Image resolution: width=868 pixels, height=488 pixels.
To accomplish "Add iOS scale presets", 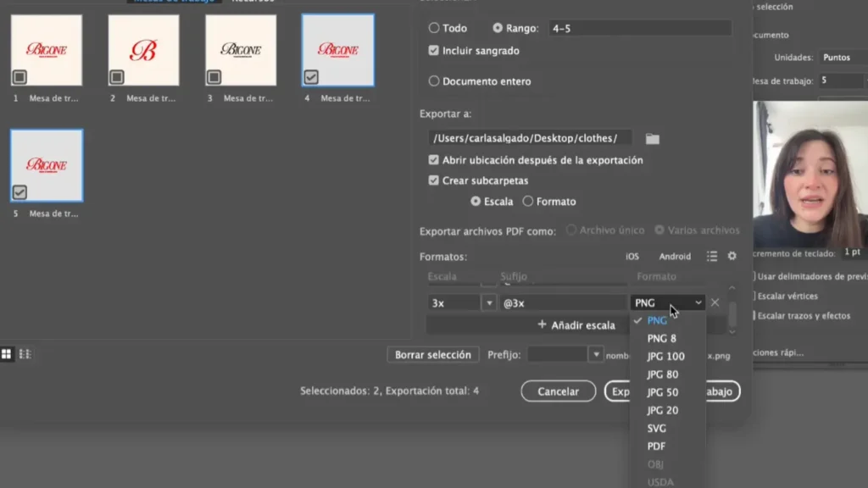I will (632, 256).
